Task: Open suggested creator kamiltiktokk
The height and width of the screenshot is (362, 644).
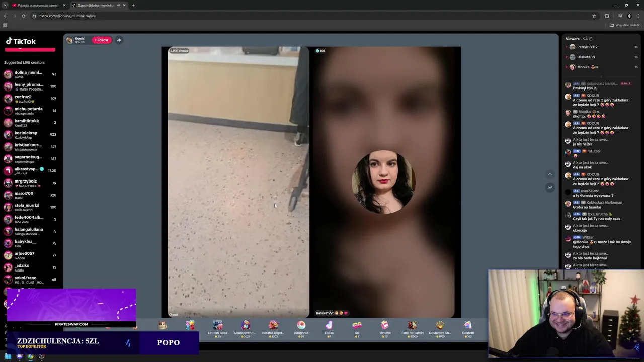Action: point(30,123)
